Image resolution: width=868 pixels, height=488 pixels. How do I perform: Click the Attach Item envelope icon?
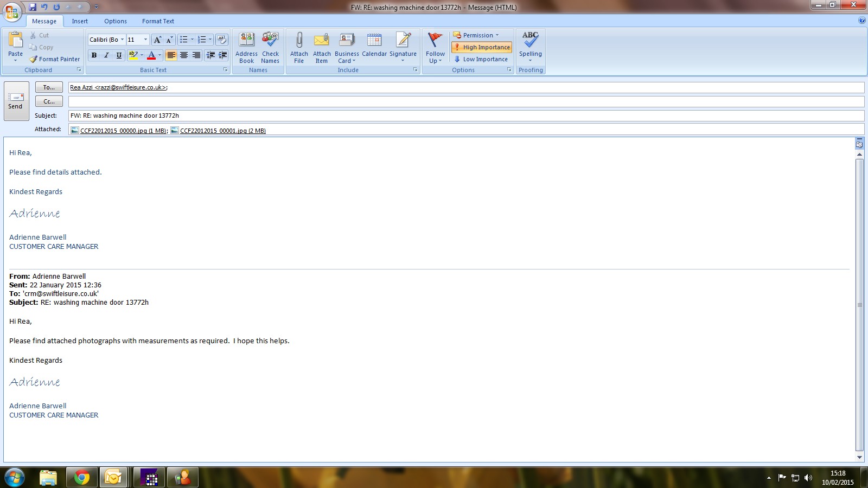[322, 41]
